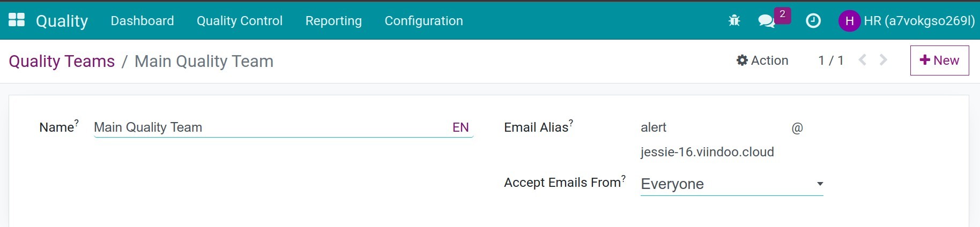Open the Reporting menu
The image size is (980, 227).
coord(333,21)
